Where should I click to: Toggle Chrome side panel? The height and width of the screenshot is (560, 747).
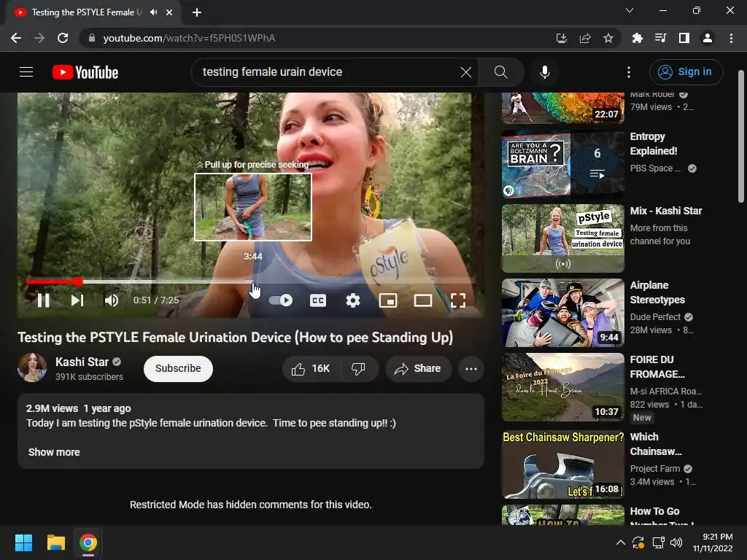pos(684,38)
